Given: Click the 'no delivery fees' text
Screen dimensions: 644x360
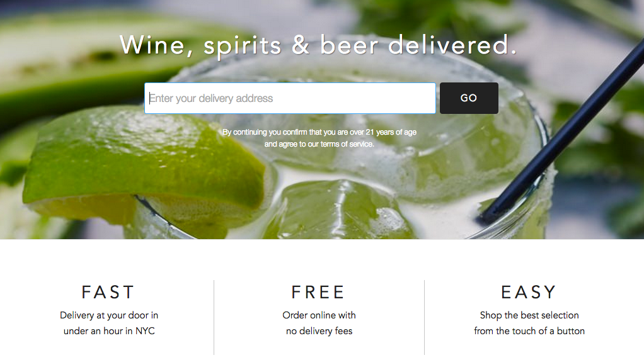Looking at the screenshot, I should point(319,331).
